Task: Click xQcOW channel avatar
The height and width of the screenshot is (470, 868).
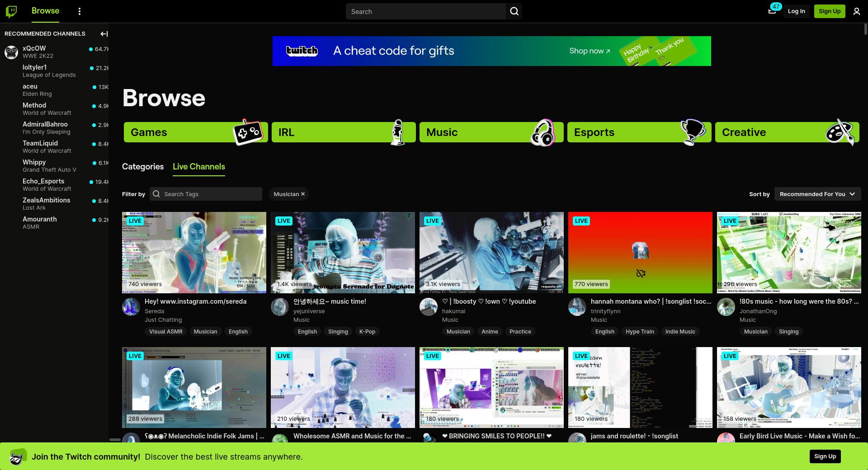Action: click(x=11, y=52)
